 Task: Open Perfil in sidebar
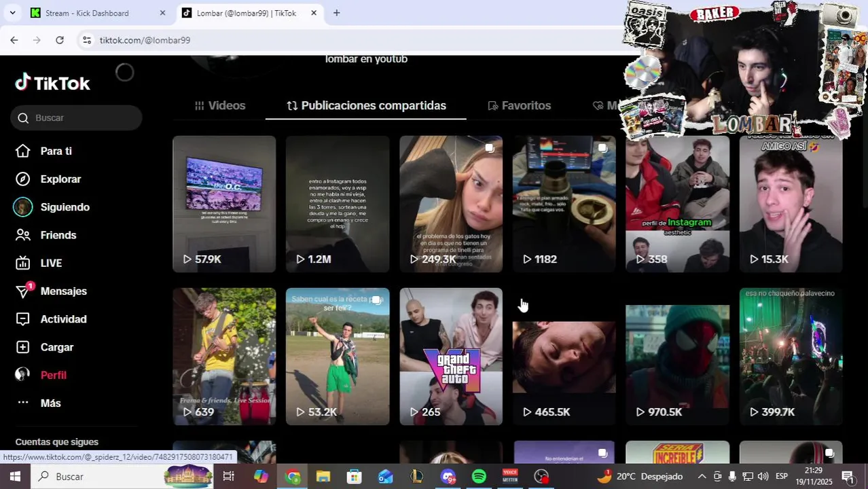41,375
